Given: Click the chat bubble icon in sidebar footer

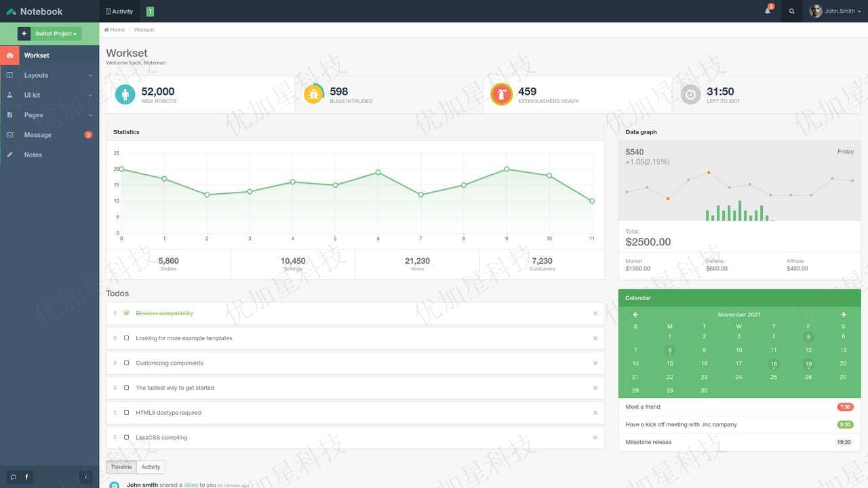Looking at the screenshot, I should pyautogui.click(x=13, y=477).
